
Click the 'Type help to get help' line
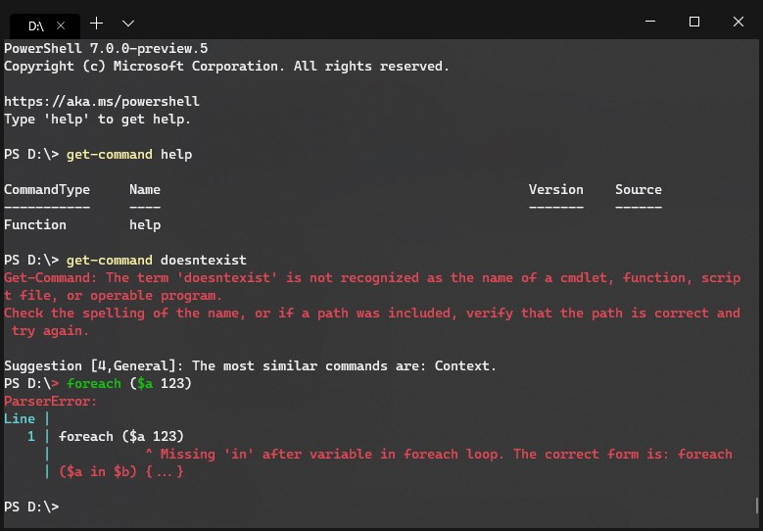(98, 119)
